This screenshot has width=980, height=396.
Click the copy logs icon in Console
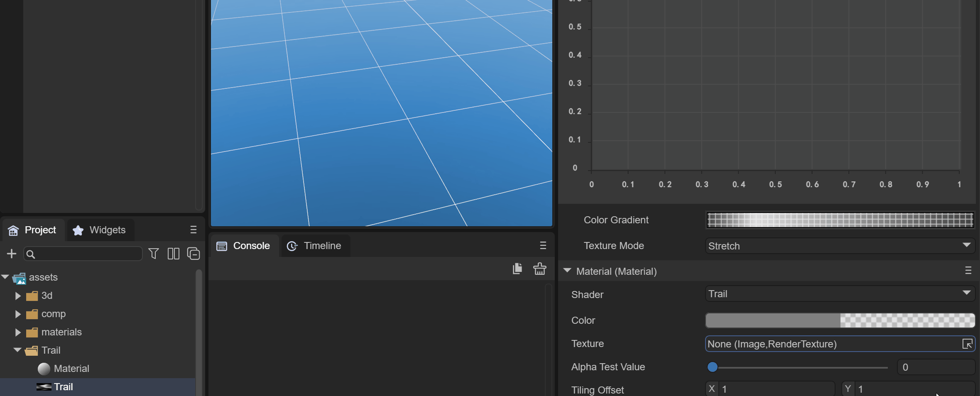(x=517, y=269)
